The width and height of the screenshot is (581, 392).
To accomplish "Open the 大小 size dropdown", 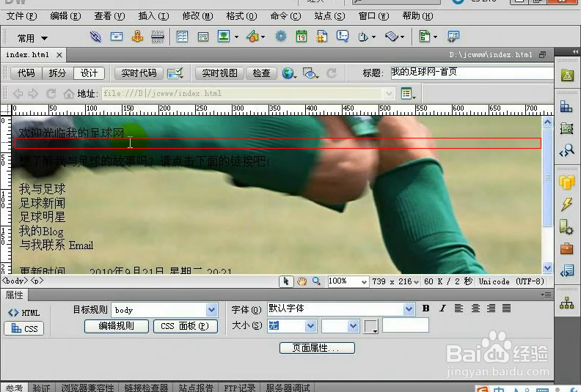I will [310, 326].
